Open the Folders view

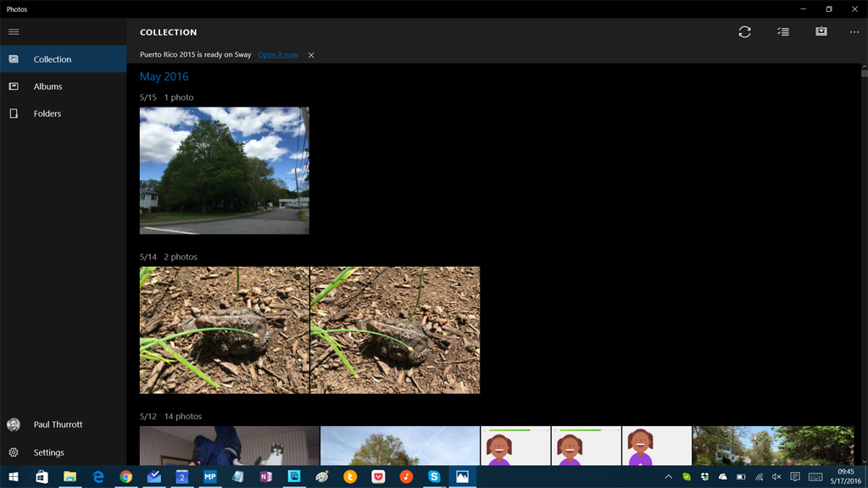tap(47, 114)
